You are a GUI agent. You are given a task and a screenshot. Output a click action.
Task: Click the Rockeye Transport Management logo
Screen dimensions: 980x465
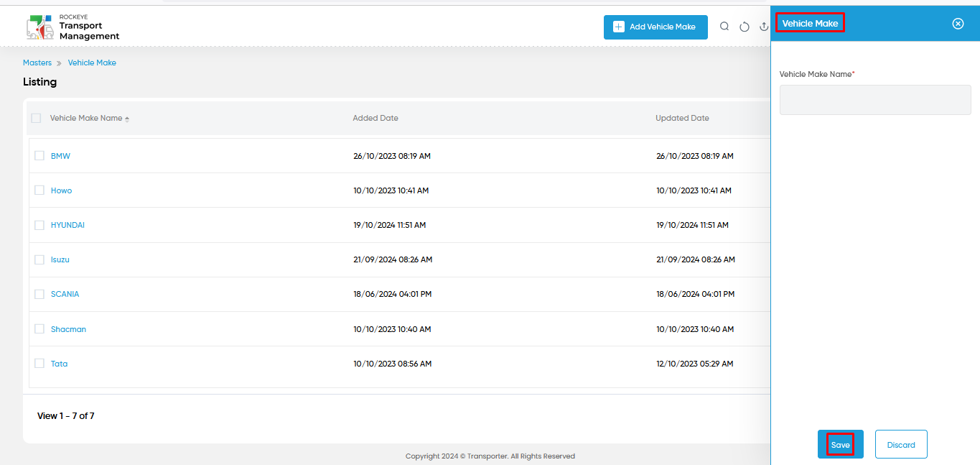tap(73, 27)
